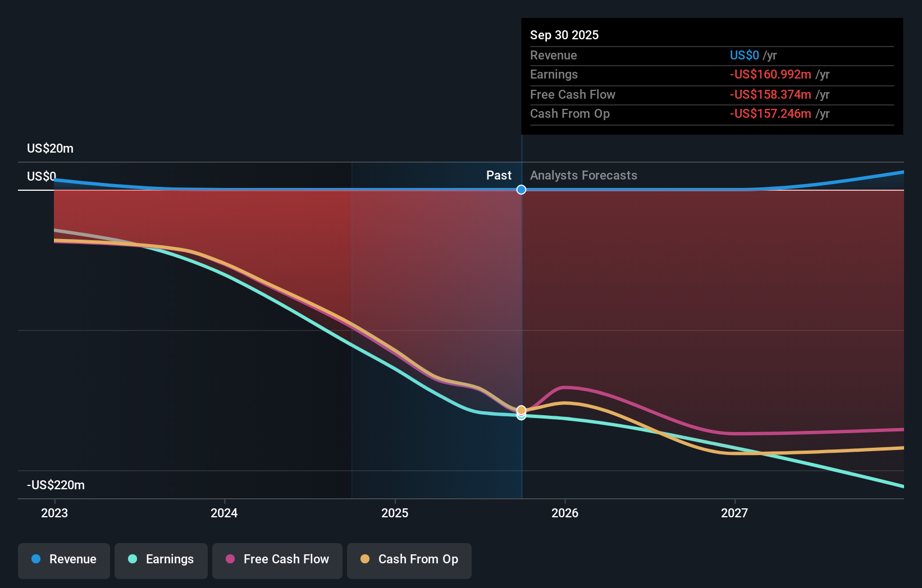This screenshot has height=588, width=922.
Task: Click the blue US$0 Revenue value in tooltip
Action: (743, 55)
